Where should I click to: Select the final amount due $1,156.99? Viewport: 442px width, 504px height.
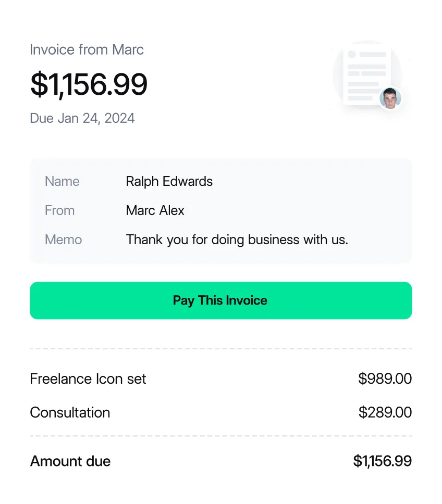pyautogui.click(x=383, y=461)
